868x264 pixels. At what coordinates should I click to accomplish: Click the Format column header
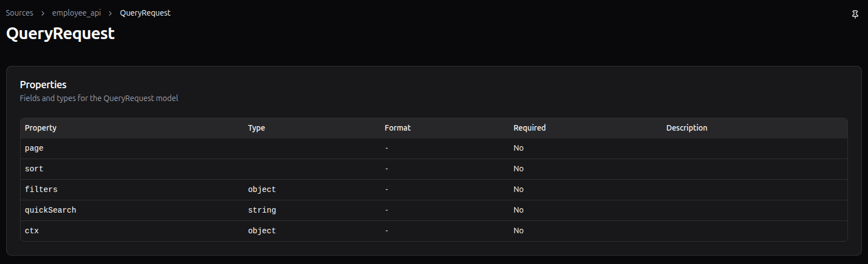tap(397, 128)
